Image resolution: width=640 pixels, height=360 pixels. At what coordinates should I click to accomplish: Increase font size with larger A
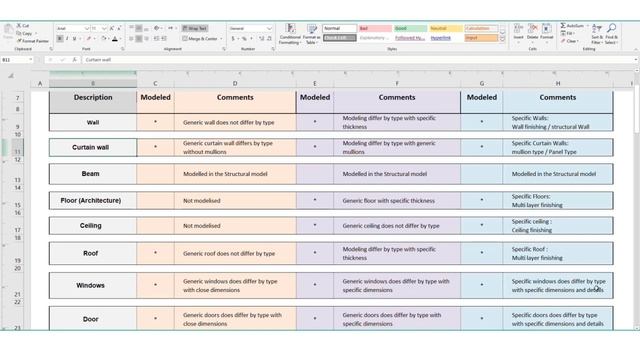(x=112, y=28)
